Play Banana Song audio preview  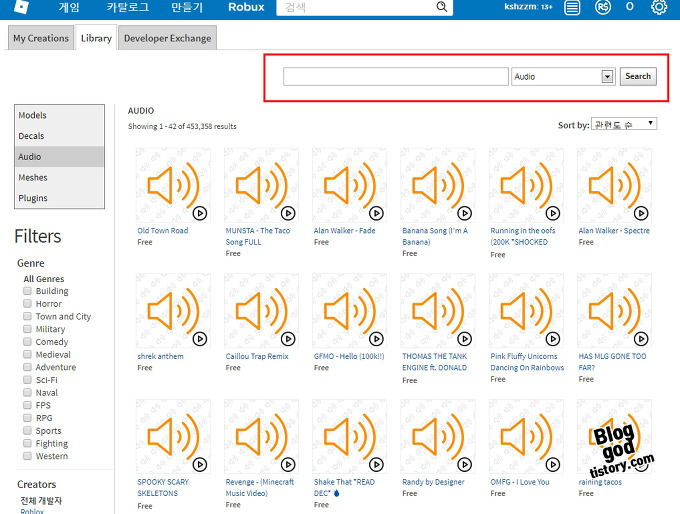pos(464,213)
